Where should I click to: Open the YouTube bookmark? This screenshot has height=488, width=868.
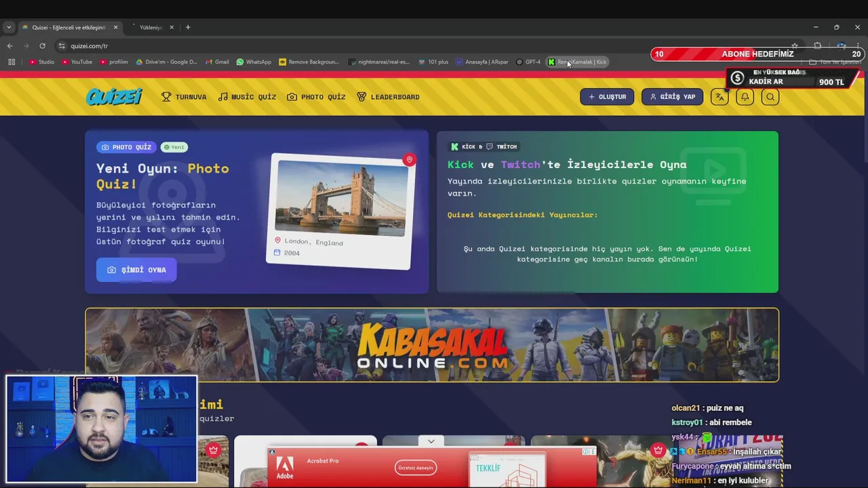77,62
